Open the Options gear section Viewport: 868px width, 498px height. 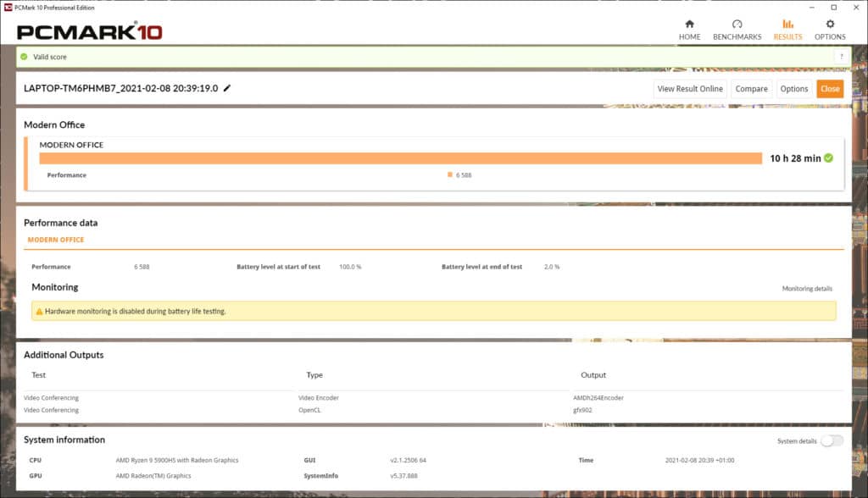(x=830, y=30)
